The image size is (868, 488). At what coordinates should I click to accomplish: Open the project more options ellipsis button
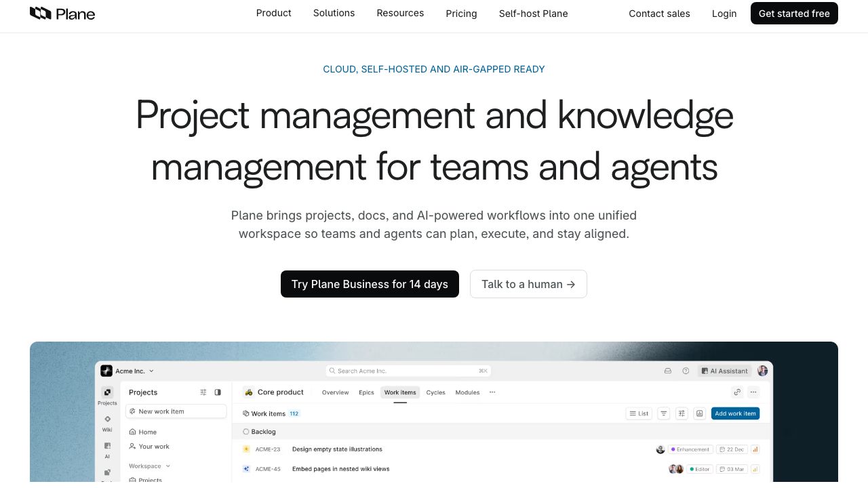[x=753, y=392]
